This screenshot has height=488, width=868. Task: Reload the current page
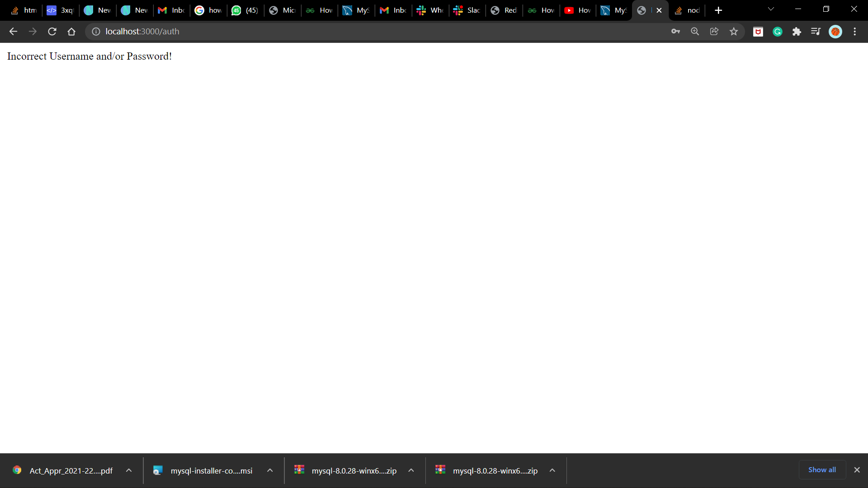(52, 32)
